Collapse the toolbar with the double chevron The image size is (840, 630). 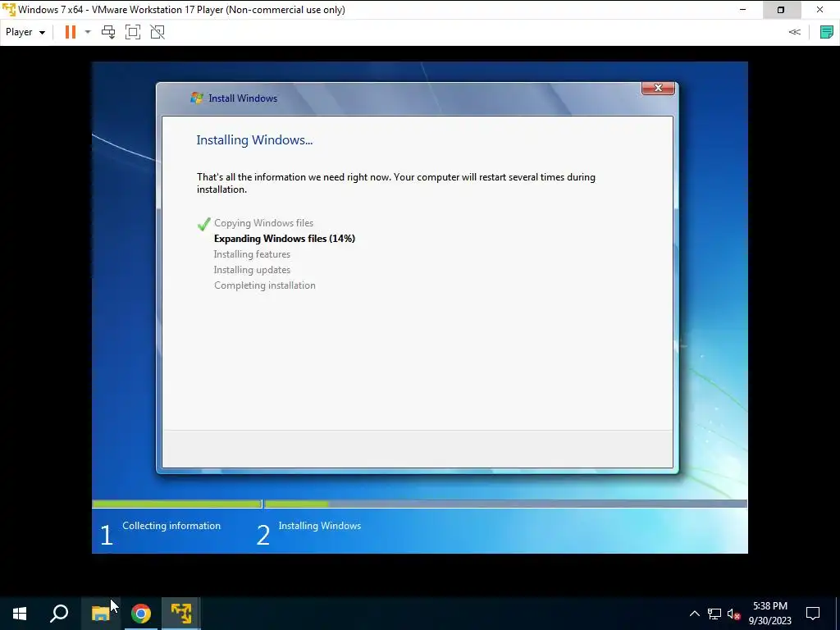point(794,32)
